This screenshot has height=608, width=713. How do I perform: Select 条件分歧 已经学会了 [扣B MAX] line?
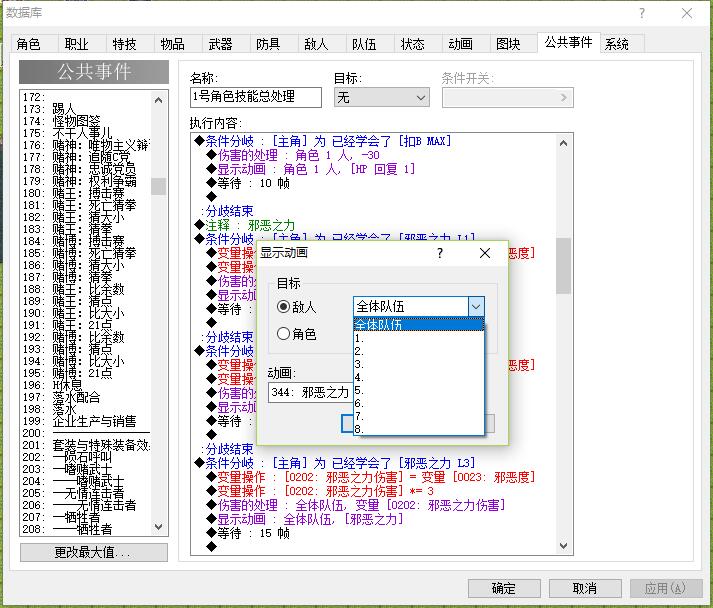(323, 141)
